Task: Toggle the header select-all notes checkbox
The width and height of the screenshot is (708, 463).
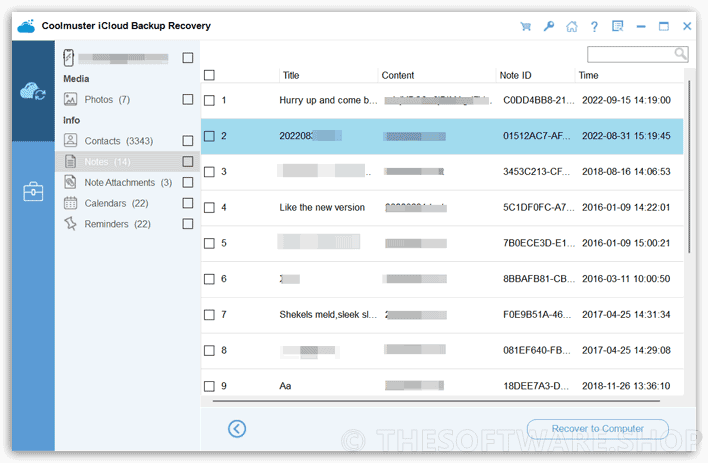Action: click(209, 75)
